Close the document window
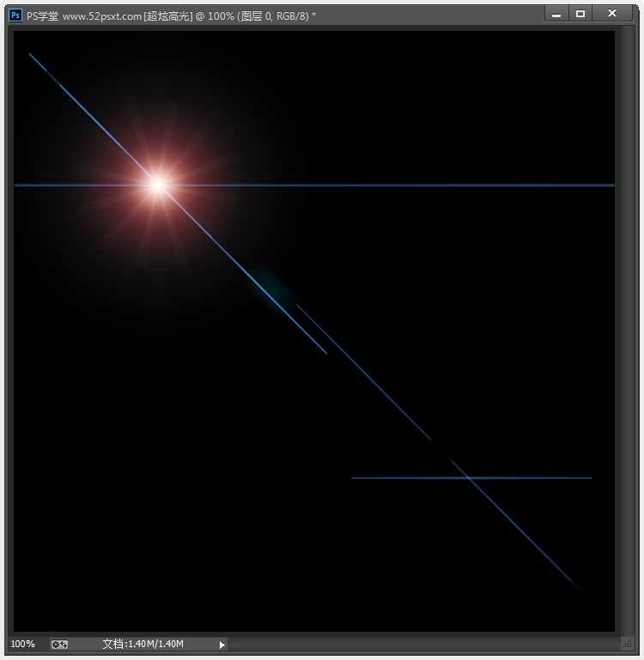This screenshot has width=644, height=660. pos(612,14)
